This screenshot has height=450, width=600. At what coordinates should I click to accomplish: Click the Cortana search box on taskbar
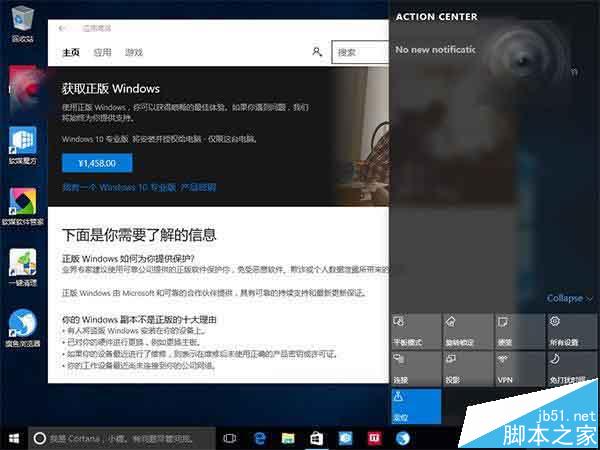pos(122,439)
